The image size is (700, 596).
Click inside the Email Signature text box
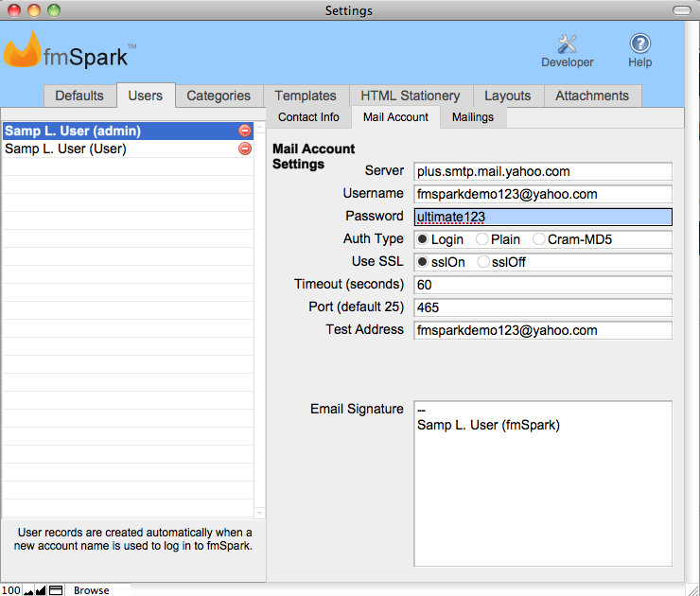[543, 492]
